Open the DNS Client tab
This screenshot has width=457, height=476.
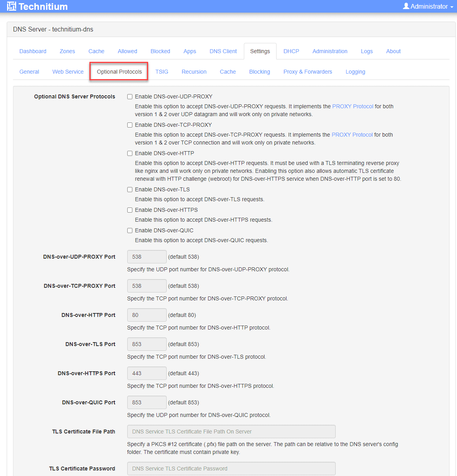pos(223,51)
